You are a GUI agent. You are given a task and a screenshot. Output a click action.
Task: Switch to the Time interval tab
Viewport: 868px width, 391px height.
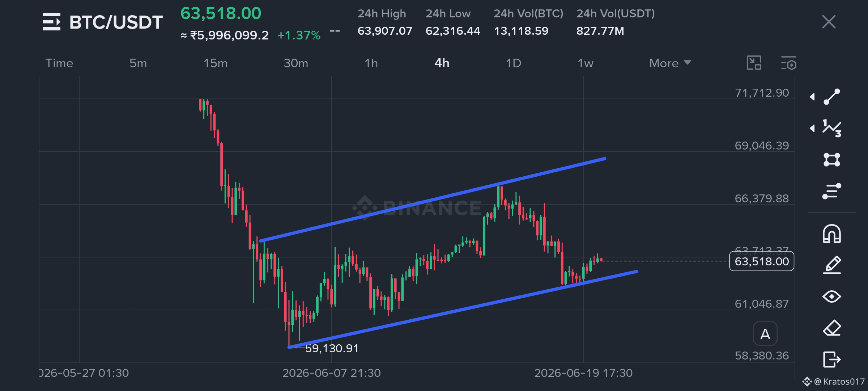59,63
